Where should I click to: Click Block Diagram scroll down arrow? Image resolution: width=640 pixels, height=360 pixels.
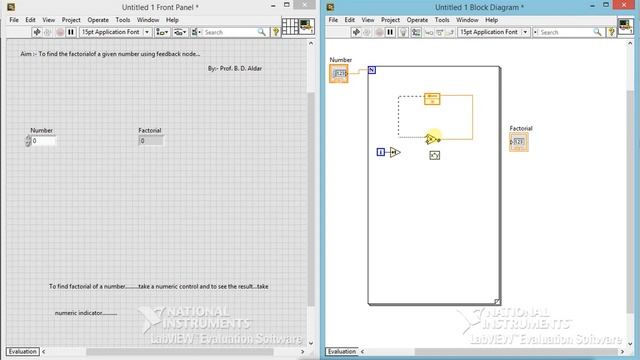[x=630, y=343]
